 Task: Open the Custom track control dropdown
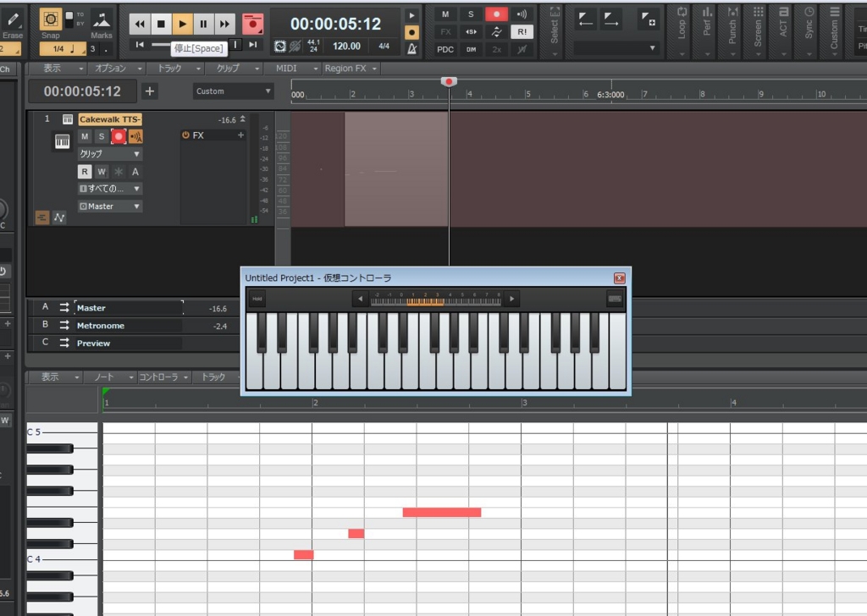(x=234, y=91)
